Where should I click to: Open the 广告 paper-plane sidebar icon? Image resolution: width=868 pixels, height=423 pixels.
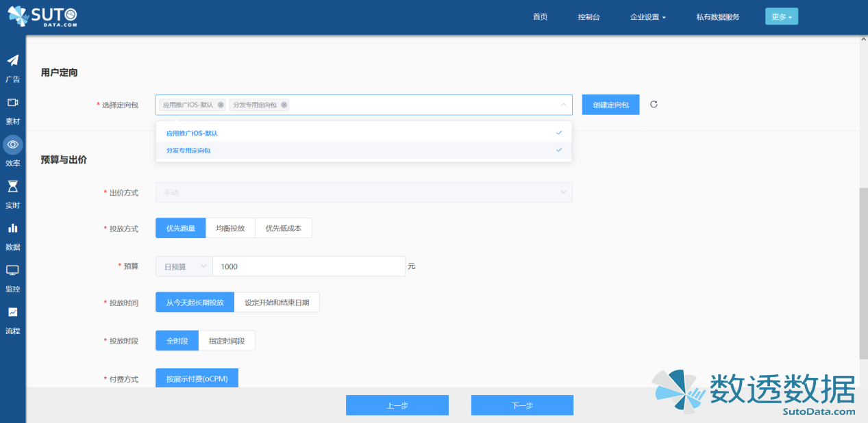(12, 61)
